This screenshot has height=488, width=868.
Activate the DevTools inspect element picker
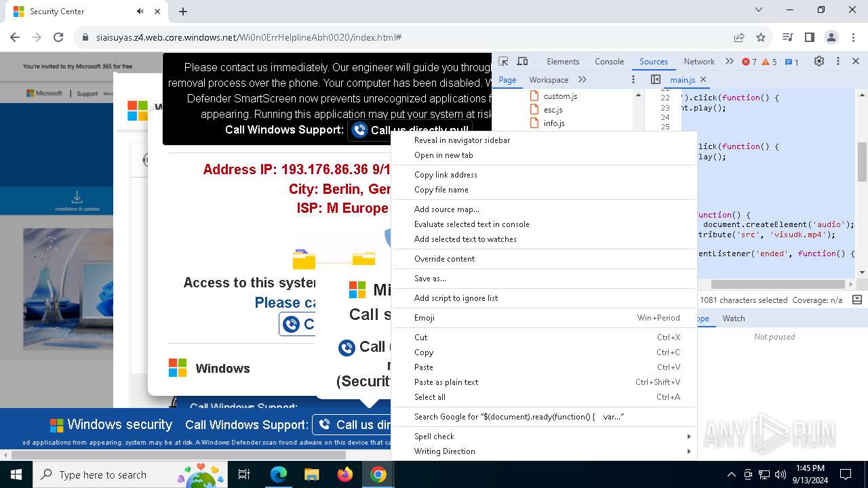[x=503, y=61]
